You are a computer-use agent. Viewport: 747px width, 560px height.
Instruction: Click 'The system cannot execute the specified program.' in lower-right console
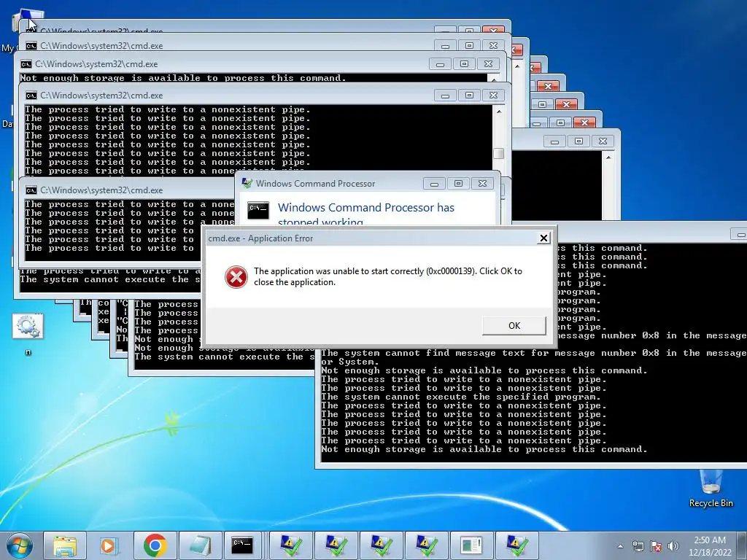tap(461, 397)
